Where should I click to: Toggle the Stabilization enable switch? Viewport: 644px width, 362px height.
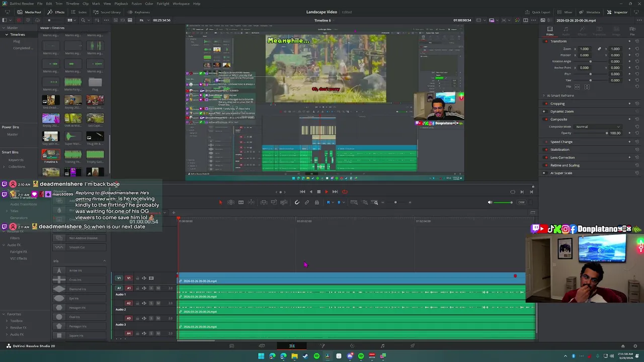[546, 149]
